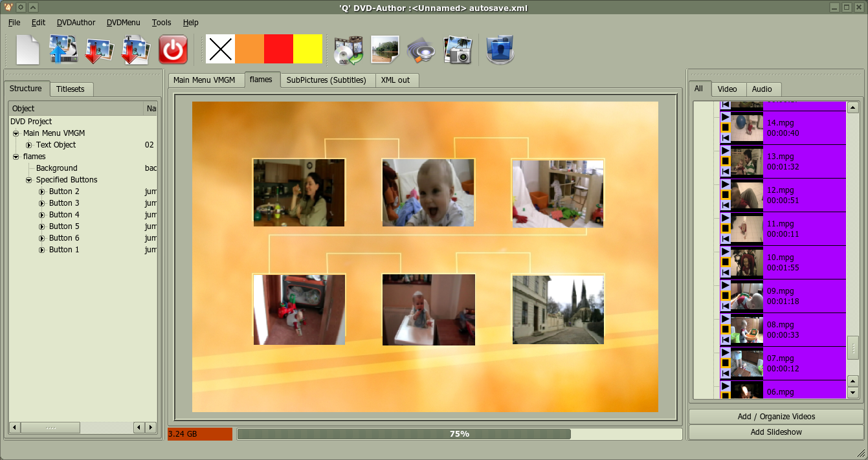Select the woman-in-kitchen menu button thumbnail

click(299, 192)
